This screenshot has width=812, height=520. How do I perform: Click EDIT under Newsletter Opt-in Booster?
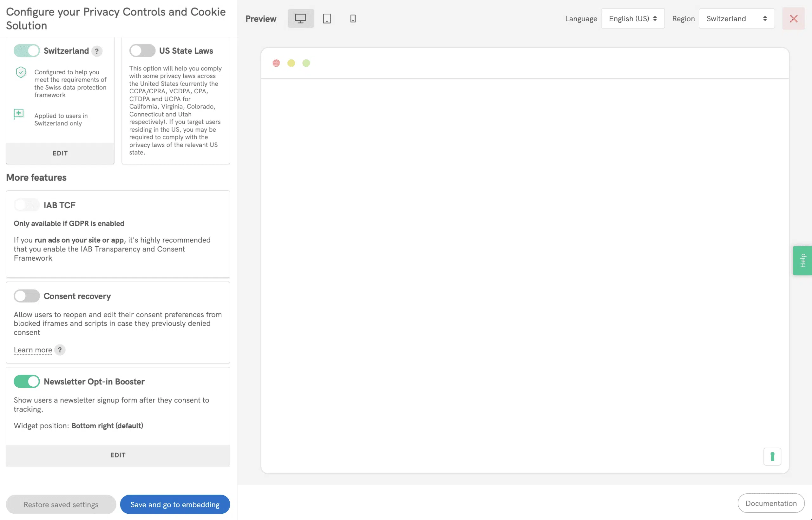(x=118, y=455)
